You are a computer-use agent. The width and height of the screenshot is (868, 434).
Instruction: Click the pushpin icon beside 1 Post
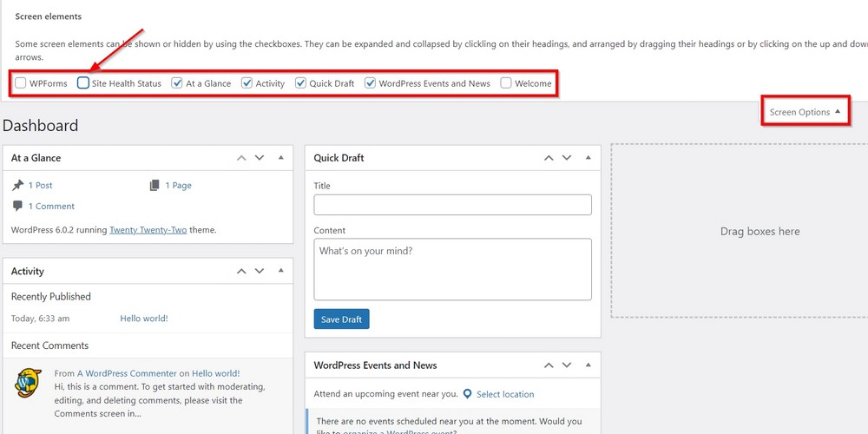coord(17,185)
